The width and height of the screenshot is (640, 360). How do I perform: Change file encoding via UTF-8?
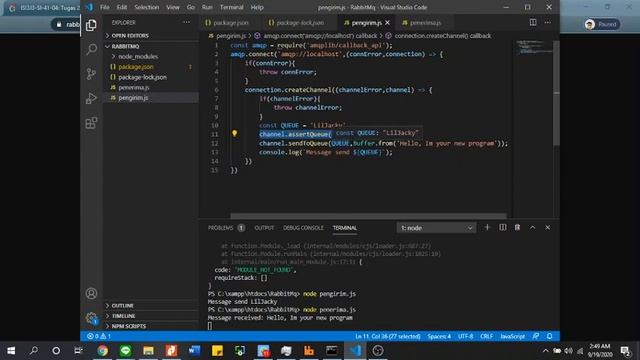(465, 336)
